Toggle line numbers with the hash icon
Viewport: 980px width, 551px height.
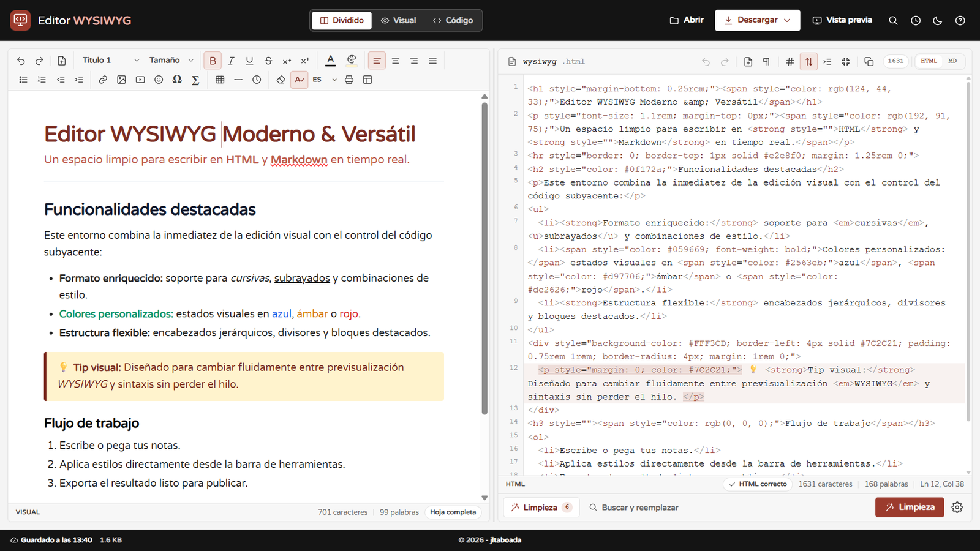pyautogui.click(x=790, y=61)
